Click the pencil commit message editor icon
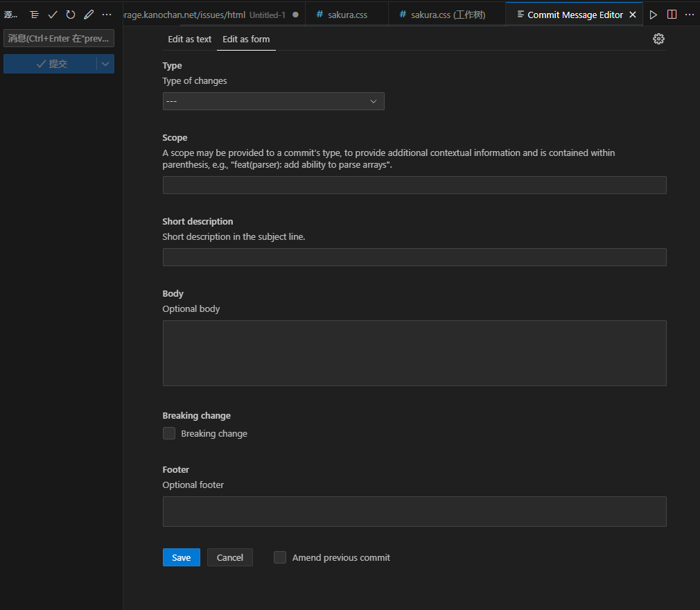700x610 pixels. point(89,15)
